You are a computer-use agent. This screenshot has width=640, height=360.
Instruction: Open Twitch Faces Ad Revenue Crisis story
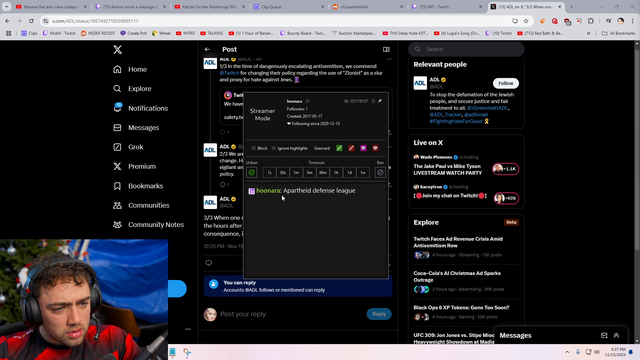(458, 242)
